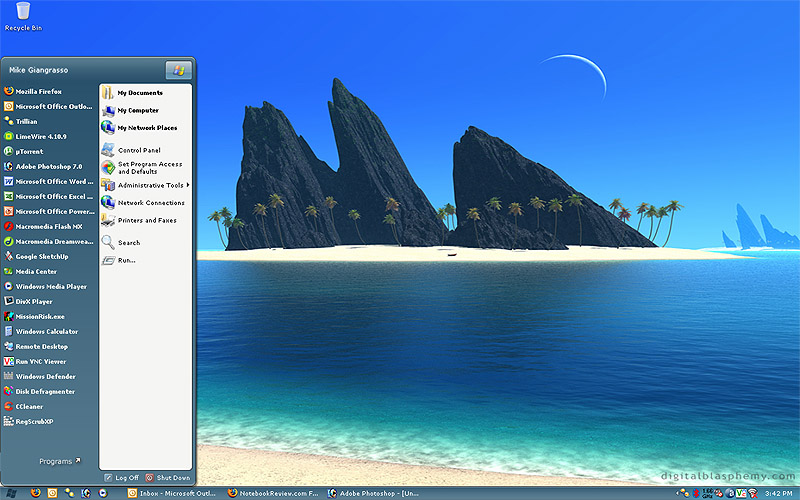800x500 pixels.
Task: Run MissionRisk.exe
Action: tap(34, 316)
